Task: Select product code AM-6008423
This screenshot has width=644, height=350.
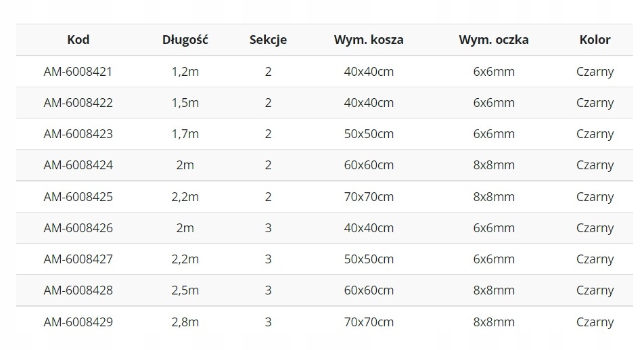Action: point(78,134)
